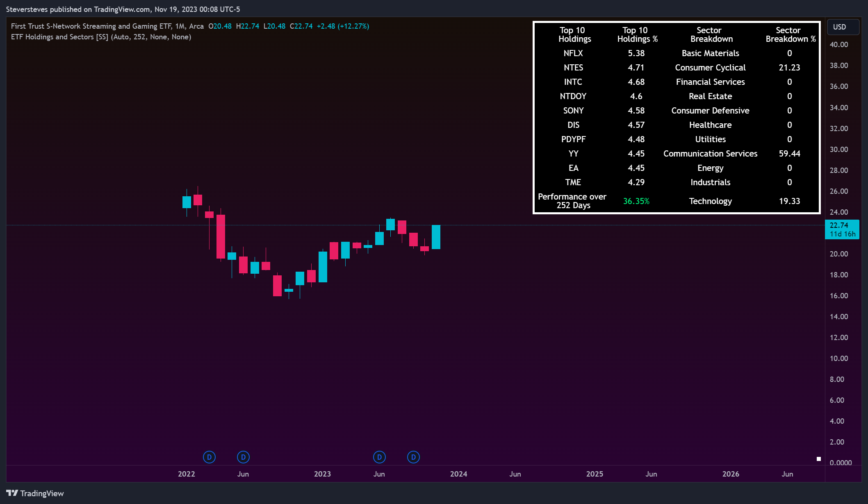Select the TME holding cell
Image resolution: width=868 pixels, height=504 pixels.
tap(573, 182)
